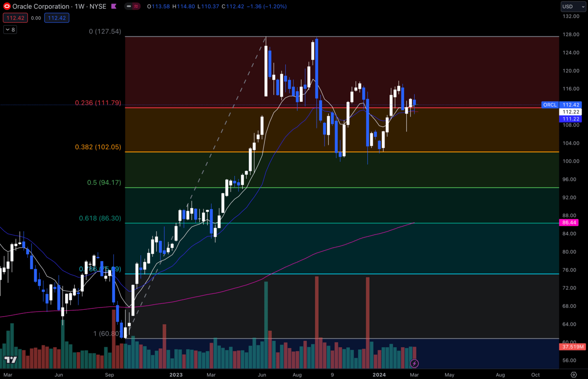Click the purple lightning event marker
This screenshot has width=588, height=379.
[x=414, y=364]
